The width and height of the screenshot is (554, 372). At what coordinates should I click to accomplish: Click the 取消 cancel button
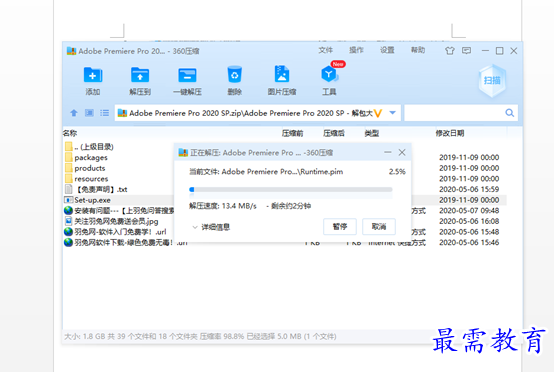pos(379,226)
